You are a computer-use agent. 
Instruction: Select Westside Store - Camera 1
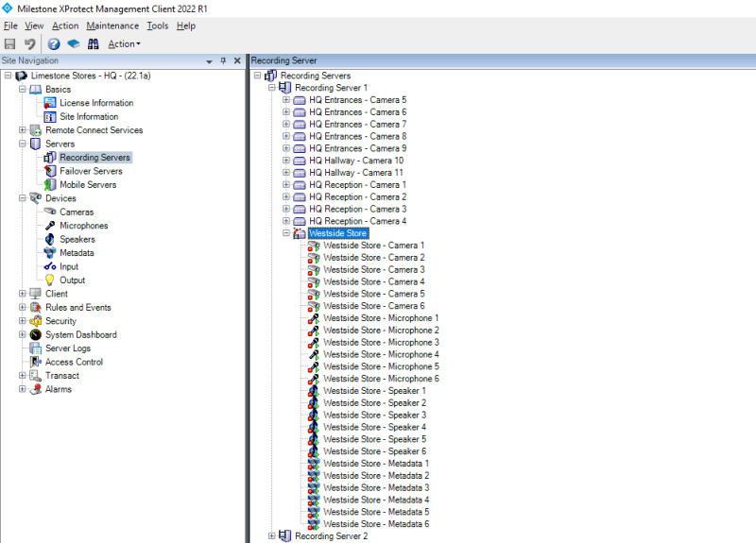point(373,246)
